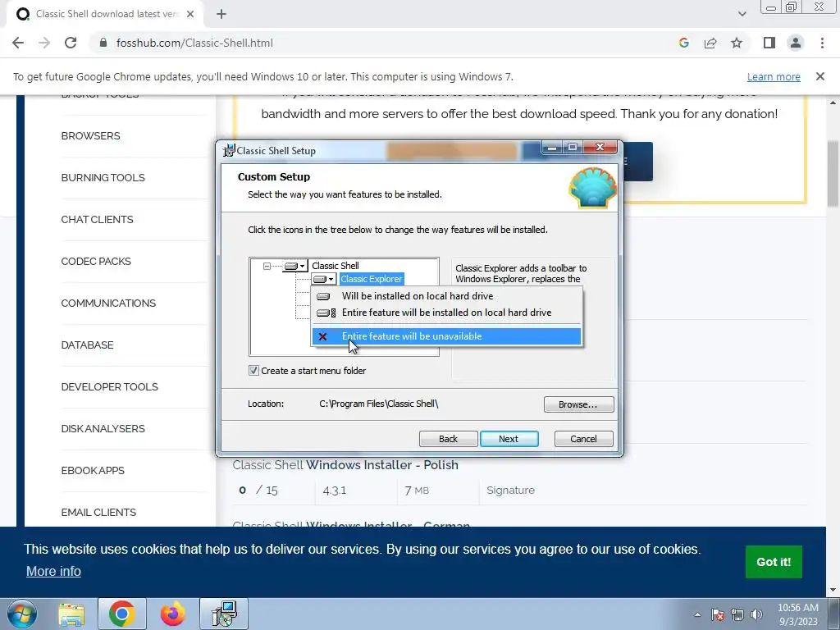Click the page vertical scrollbar thumb
This screenshot has width=840, height=630.
(833, 173)
